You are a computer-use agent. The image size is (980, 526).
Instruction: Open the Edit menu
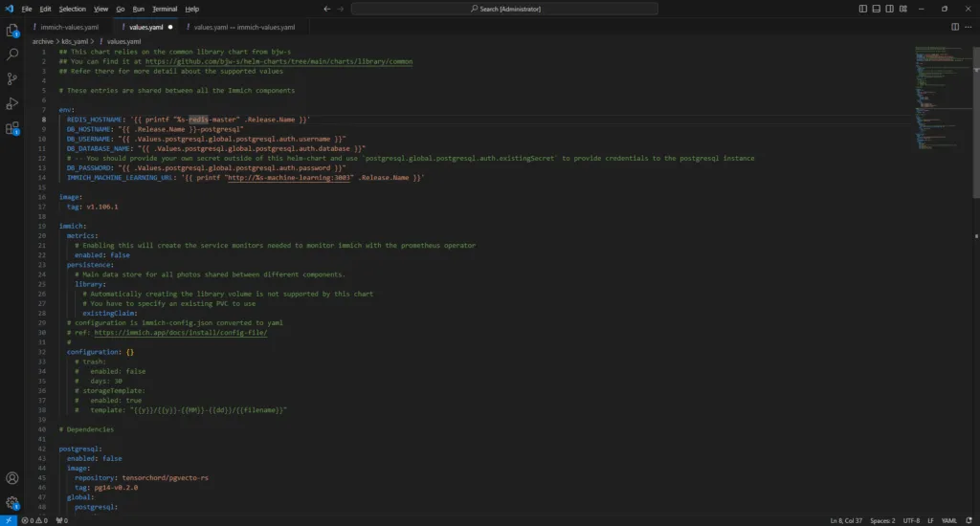point(46,9)
